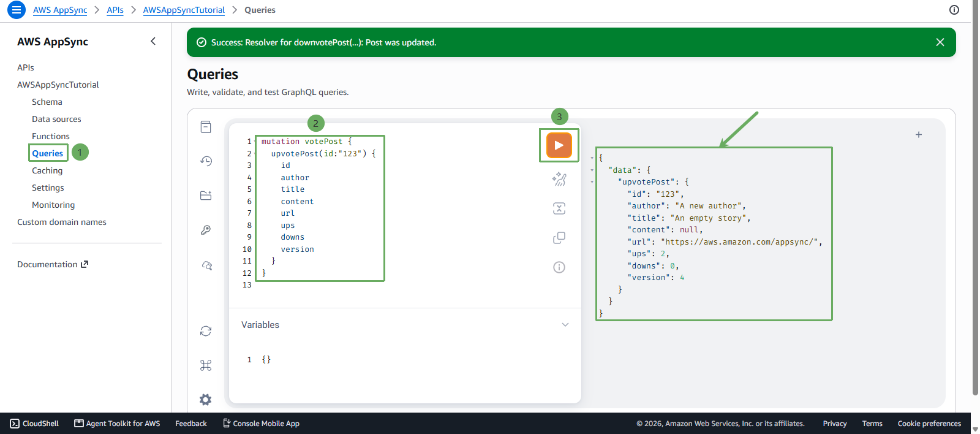Viewport: 980px width, 434px height.
Task: Click the info icon below copy query
Action: (559, 267)
